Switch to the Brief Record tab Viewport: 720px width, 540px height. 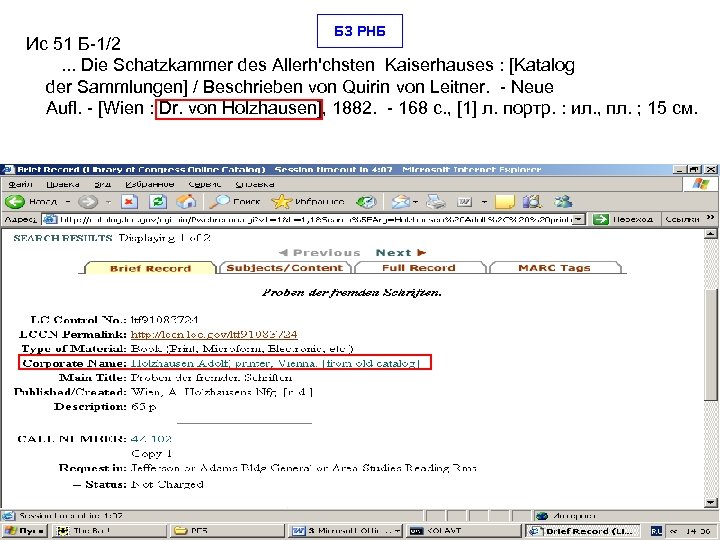point(150,268)
